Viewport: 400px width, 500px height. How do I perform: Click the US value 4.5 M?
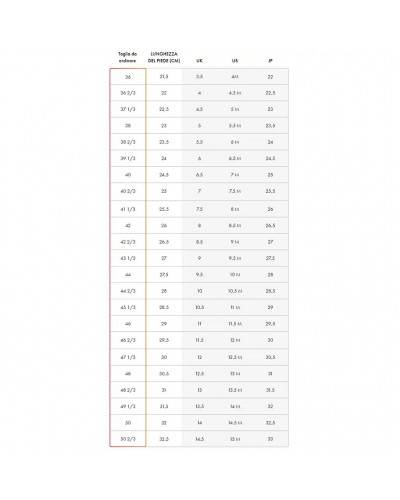(235, 93)
